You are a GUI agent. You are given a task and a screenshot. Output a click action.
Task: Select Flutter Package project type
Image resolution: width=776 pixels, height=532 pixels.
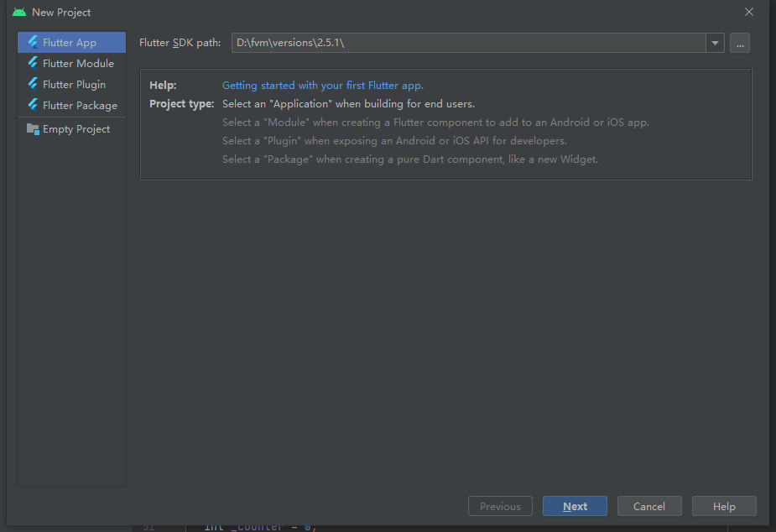[71, 106]
